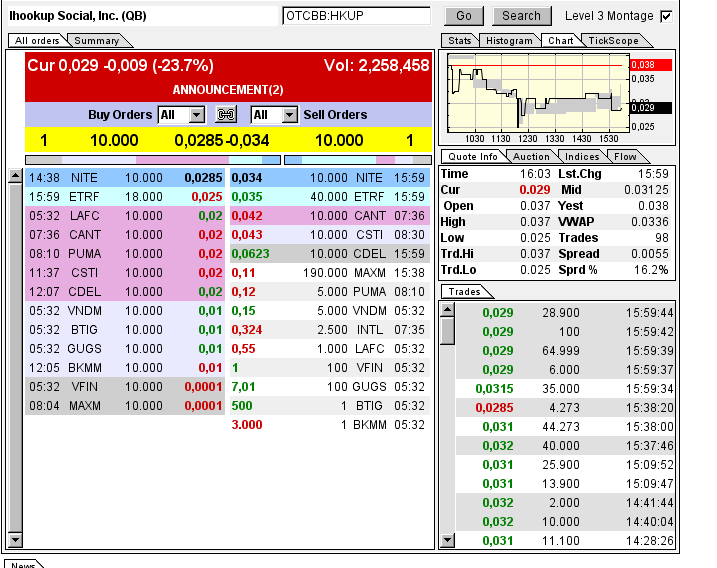Click the buy-side depth color bar
Screen dimensions: 717x568
152,159
